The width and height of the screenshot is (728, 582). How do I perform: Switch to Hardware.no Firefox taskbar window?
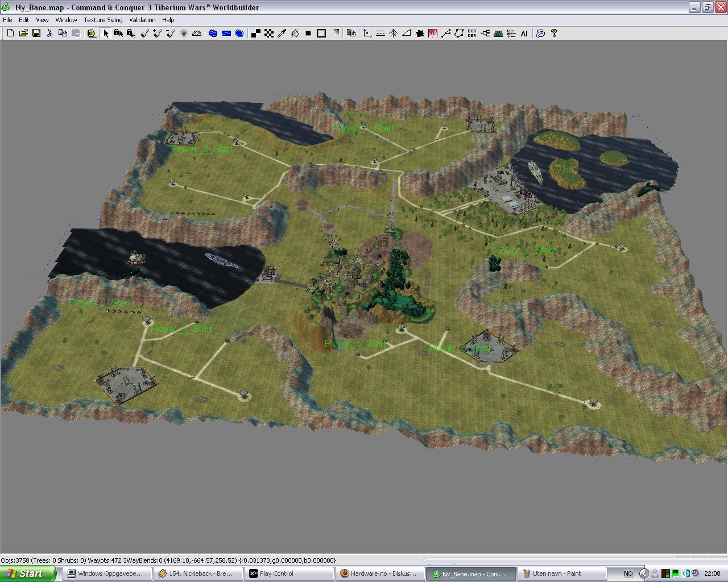point(380,573)
